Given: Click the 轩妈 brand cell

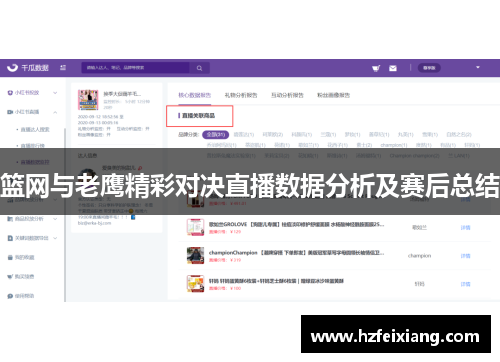Looking at the screenshot, I should [x=419, y=284].
